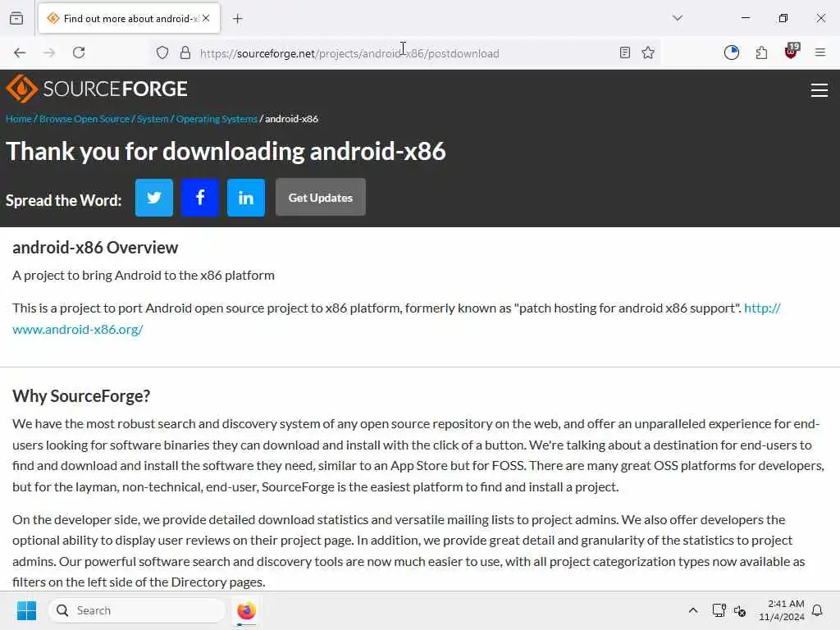This screenshot has height=630, width=840.
Task: Reload the current page
Action: (79, 52)
